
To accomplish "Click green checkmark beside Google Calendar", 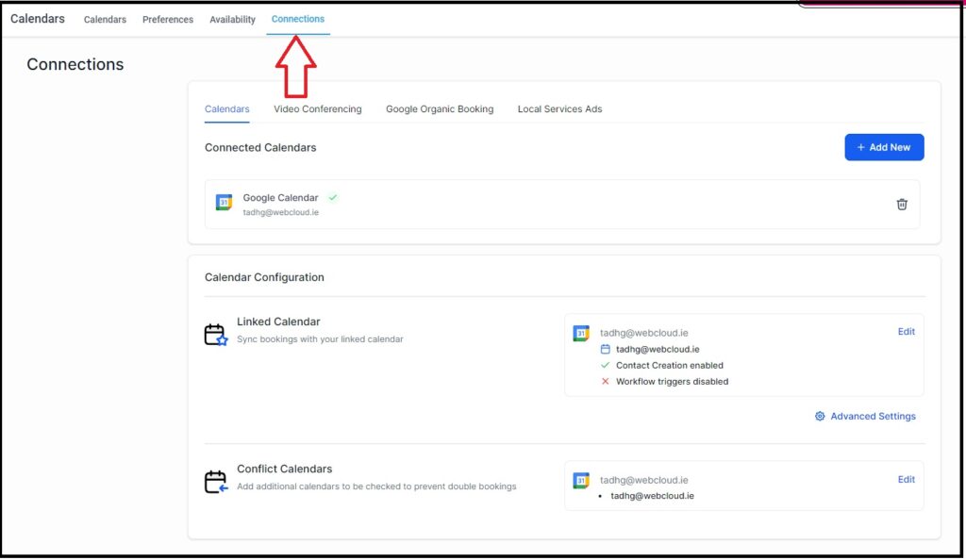I will pyautogui.click(x=333, y=198).
